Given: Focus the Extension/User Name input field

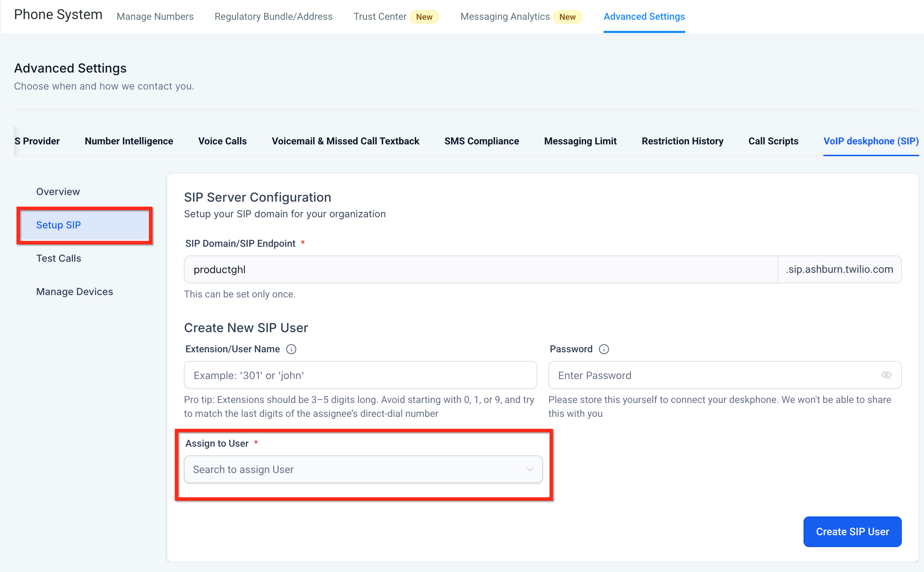Looking at the screenshot, I should 360,375.
